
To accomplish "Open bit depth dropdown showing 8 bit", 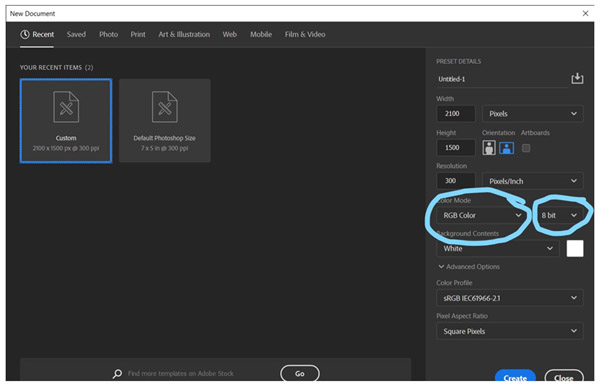I will click(559, 215).
